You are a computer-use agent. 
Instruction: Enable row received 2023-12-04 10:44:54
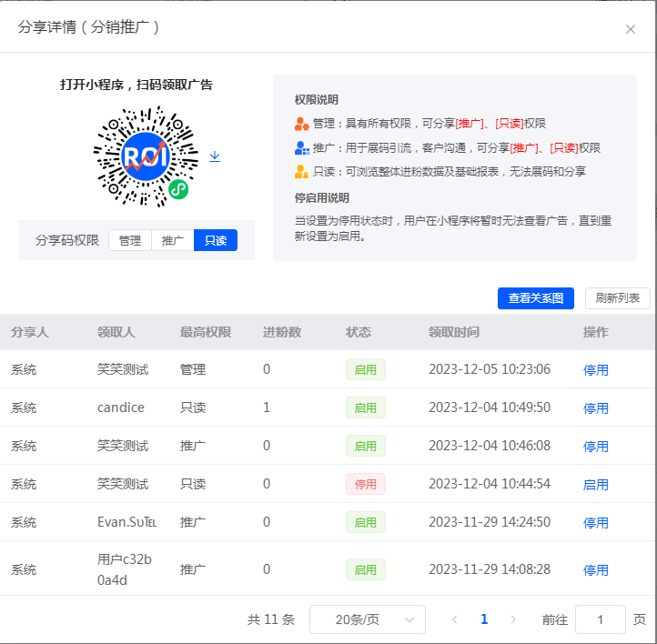(595, 485)
